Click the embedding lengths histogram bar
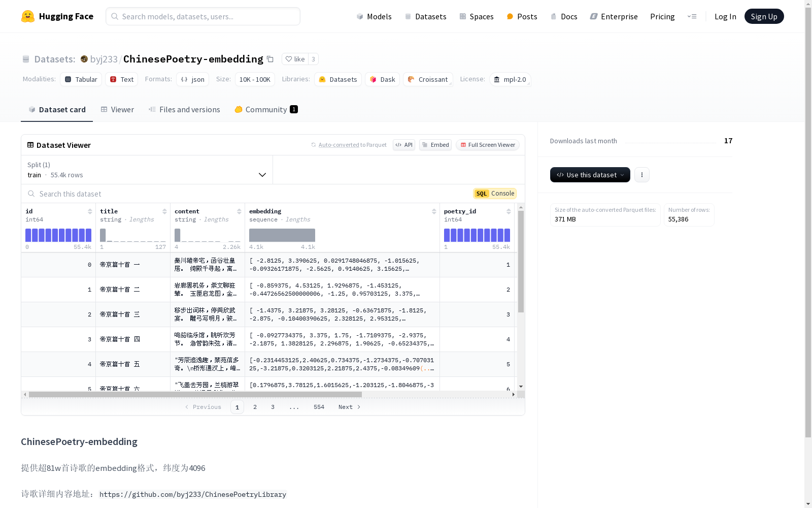The width and height of the screenshot is (812, 508). coord(282,235)
